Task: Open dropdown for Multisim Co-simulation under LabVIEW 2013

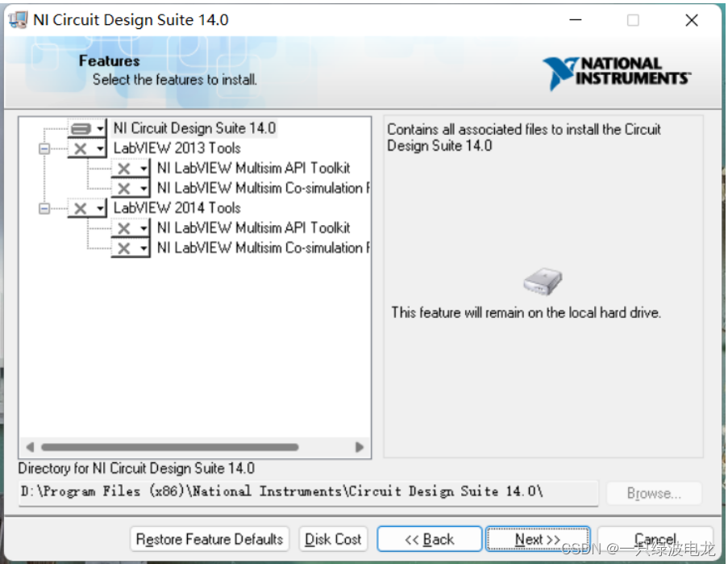Action: 131,188
